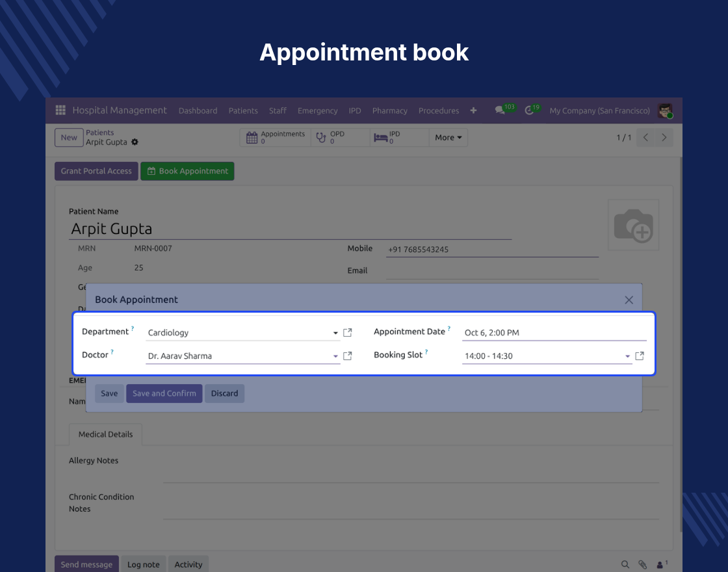728x572 pixels.
Task: Click the page vertical scrollbar
Action: click(681, 344)
